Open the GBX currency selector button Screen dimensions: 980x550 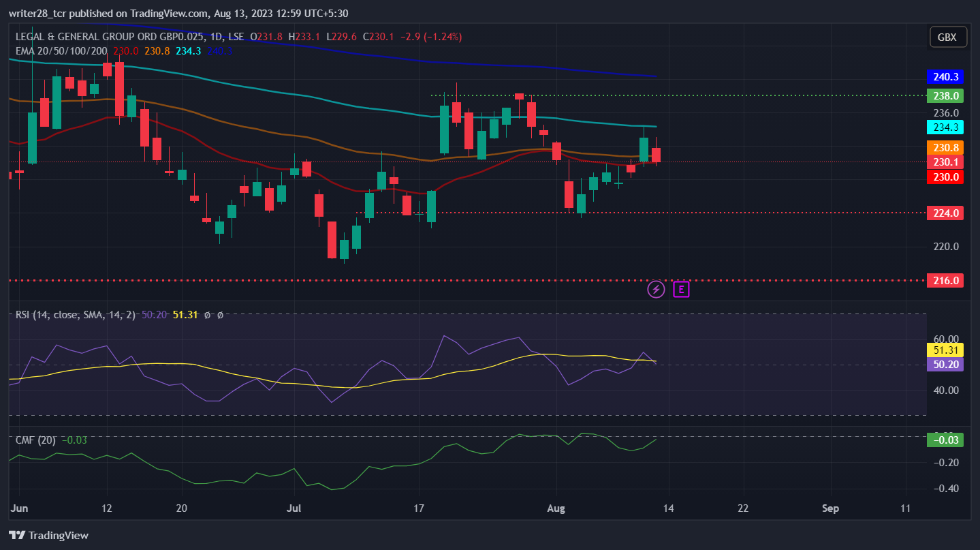[948, 37]
